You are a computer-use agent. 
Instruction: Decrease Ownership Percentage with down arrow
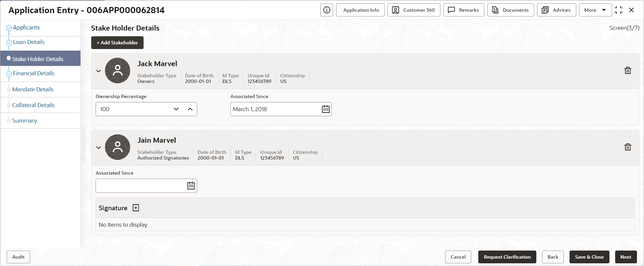click(176, 109)
